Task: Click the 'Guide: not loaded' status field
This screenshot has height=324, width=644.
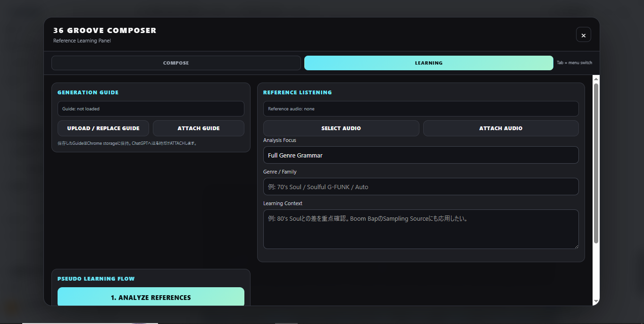Action: [151, 109]
